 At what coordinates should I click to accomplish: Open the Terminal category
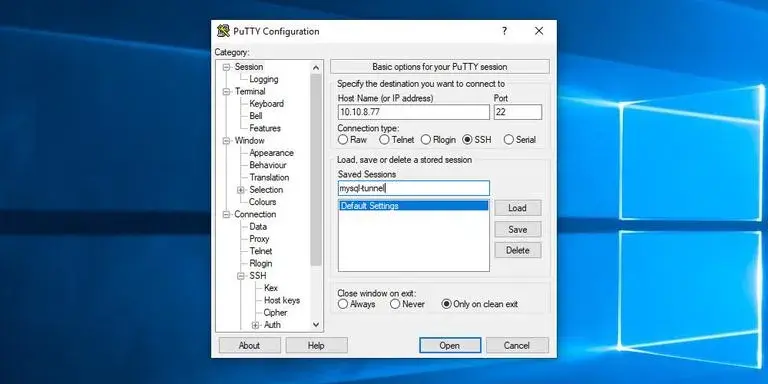(250, 91)
